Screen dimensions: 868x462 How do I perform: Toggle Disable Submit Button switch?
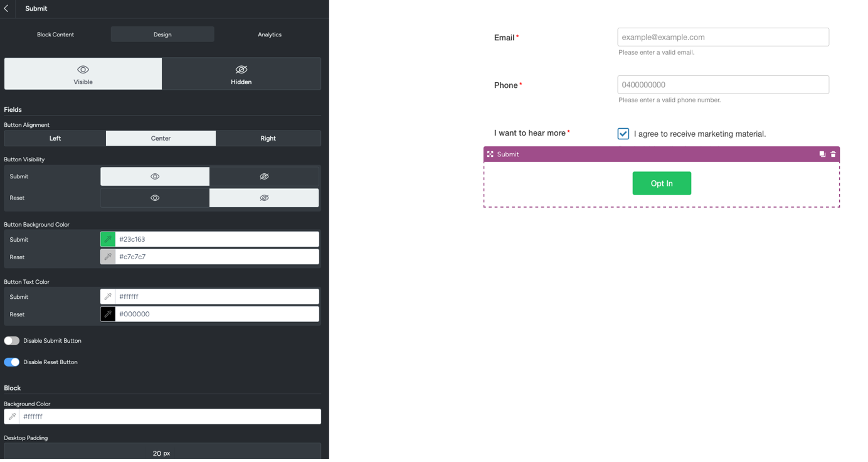point(12,341)
